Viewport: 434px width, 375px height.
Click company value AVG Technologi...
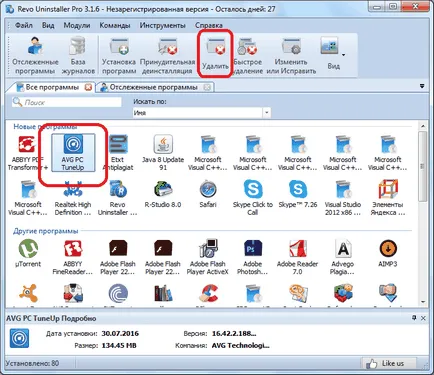tap(240, 346)
